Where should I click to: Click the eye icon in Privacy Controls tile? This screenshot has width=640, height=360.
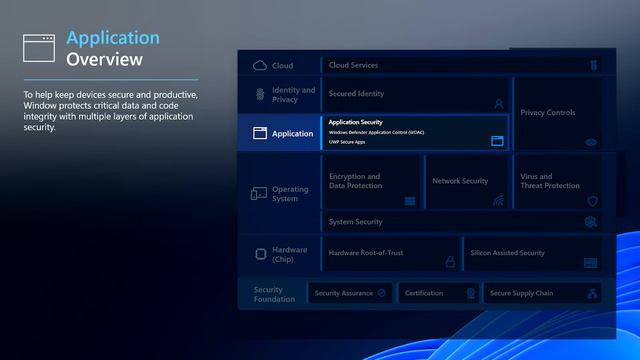pyautogui.click(x=591, y=142)
